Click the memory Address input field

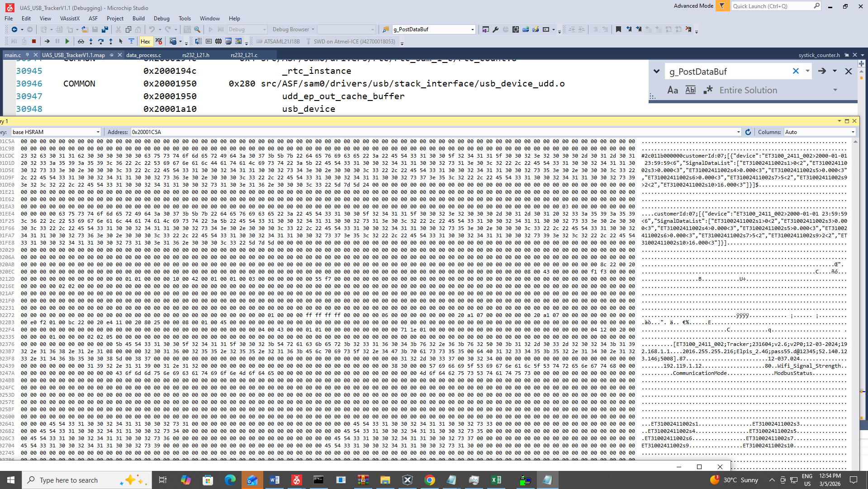[434, 132]
